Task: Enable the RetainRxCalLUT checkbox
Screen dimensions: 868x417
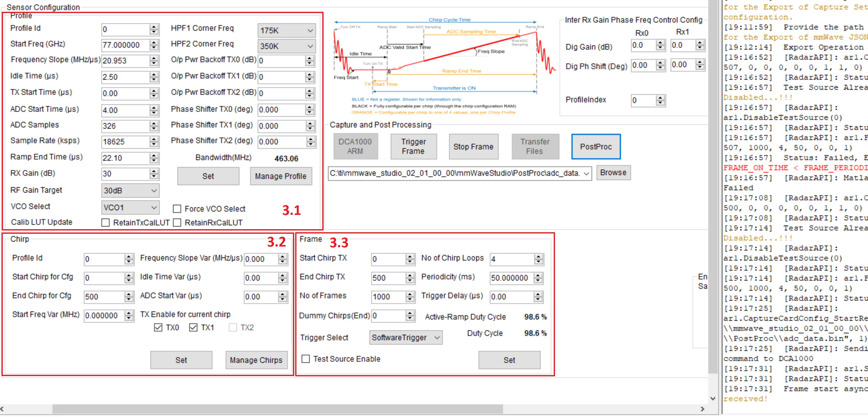Action: (x=177, y=223)
